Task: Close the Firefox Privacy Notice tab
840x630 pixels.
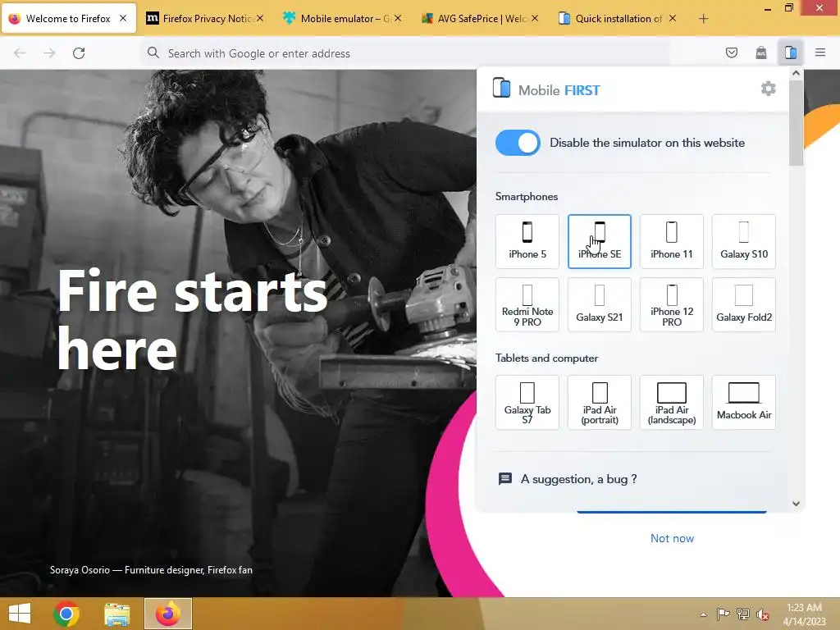Action: pyautogui.click(x=260, y=18)
